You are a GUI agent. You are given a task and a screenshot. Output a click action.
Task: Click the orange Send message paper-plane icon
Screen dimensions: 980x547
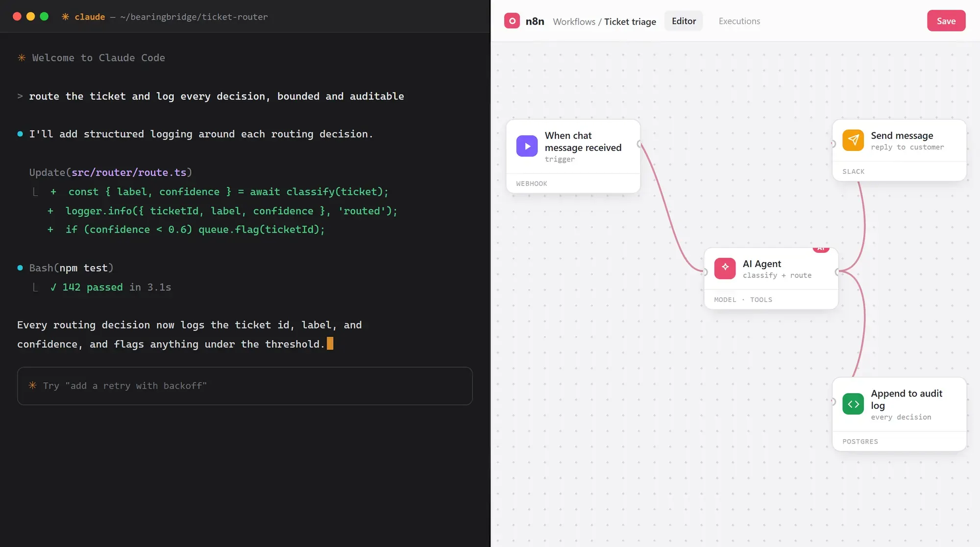[x=853, y=140]
